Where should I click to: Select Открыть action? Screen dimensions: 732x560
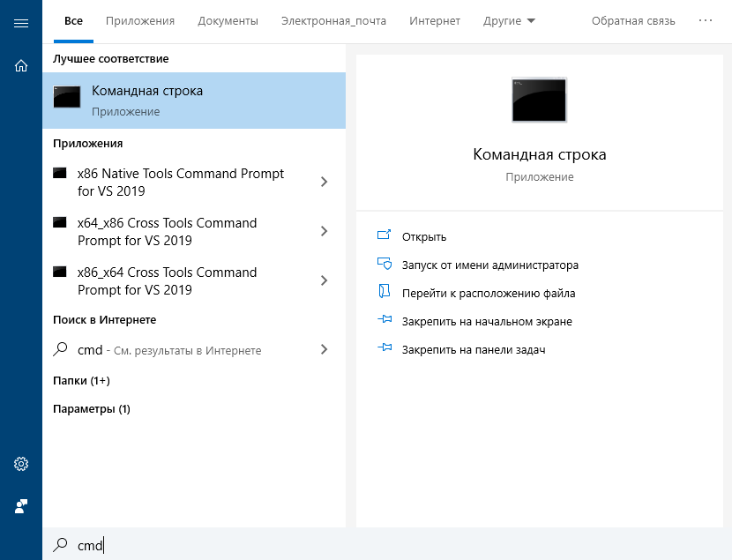click(424, 237)
